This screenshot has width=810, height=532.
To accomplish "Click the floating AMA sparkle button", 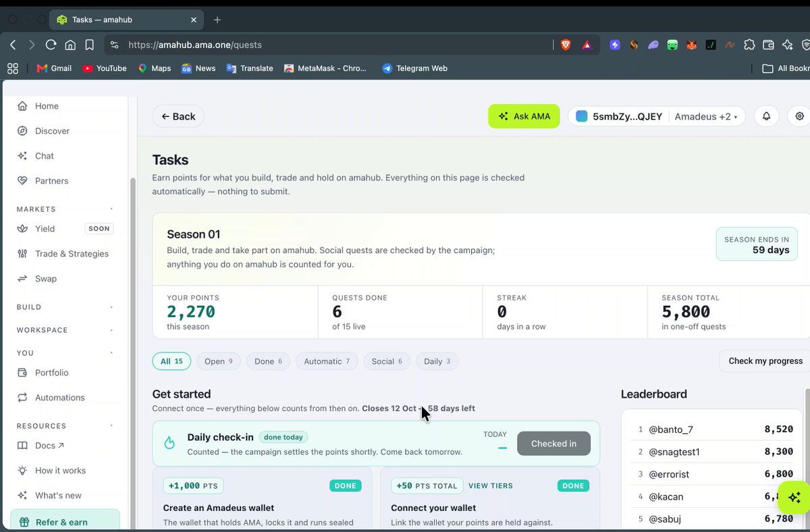I will pyautogui.click(x=794, y=498).
